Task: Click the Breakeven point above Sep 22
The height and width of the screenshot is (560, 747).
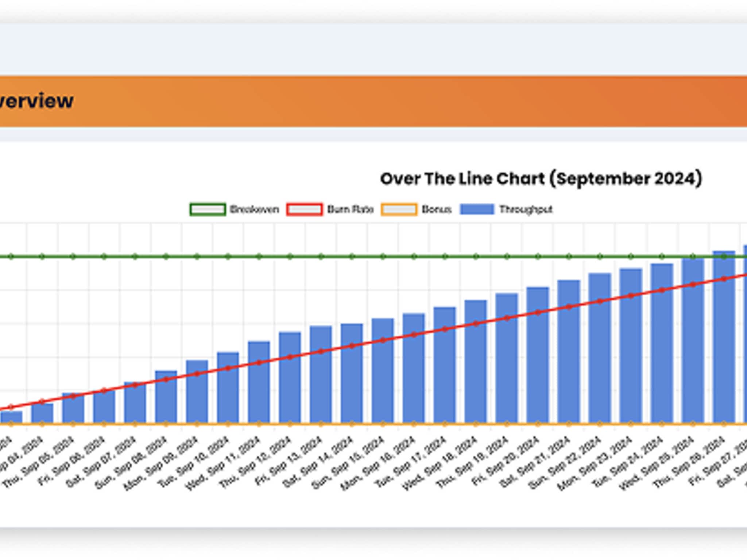Action: (600, 257)
